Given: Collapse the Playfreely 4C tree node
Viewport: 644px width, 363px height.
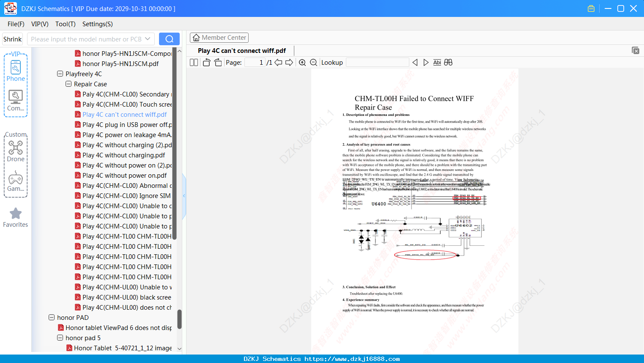Looking at the screenshot, I should (x=60, y=74).
